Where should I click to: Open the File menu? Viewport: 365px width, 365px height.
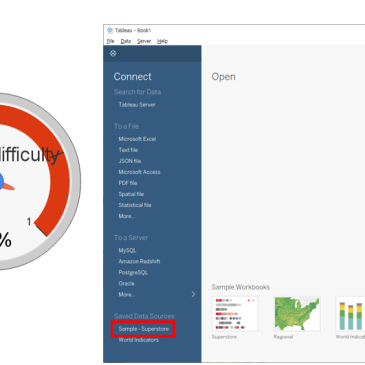click(x=110, y=41)
